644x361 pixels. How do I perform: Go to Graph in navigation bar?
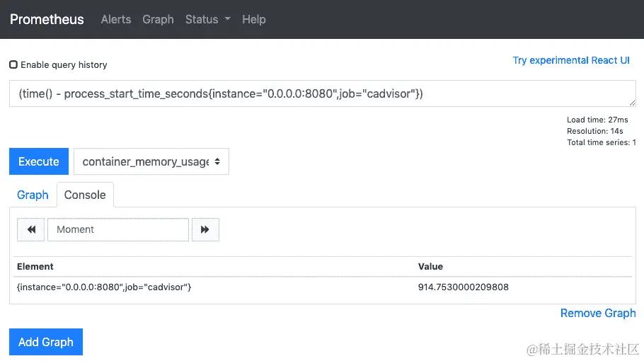point(158,19)
